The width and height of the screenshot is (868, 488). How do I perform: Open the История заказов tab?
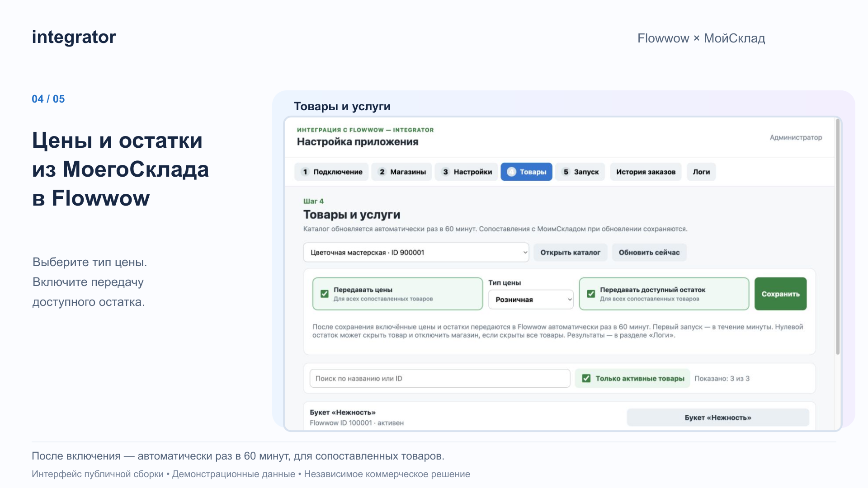646,172
